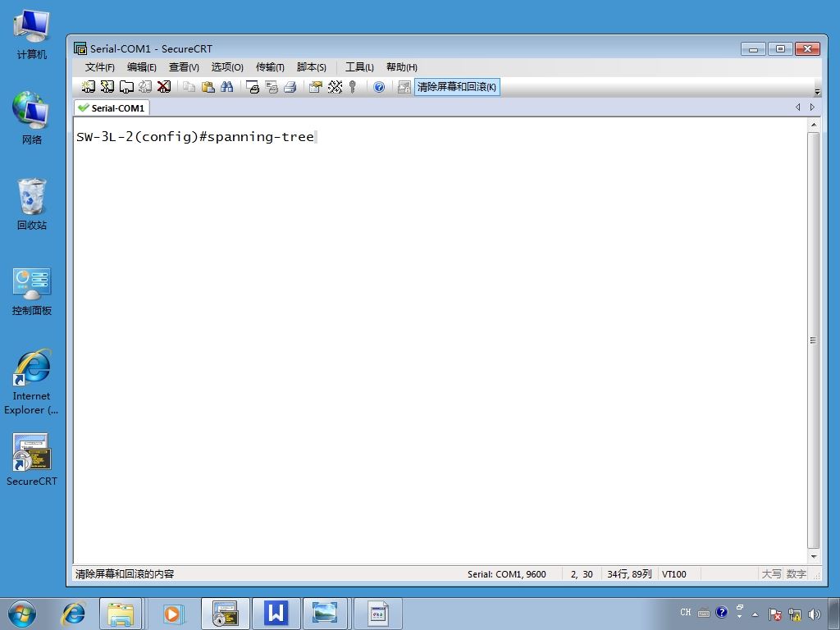Click 'Serial: COM1, 9600' in status bar
Screen dimensions: 840x630
[x=506, y=574]
